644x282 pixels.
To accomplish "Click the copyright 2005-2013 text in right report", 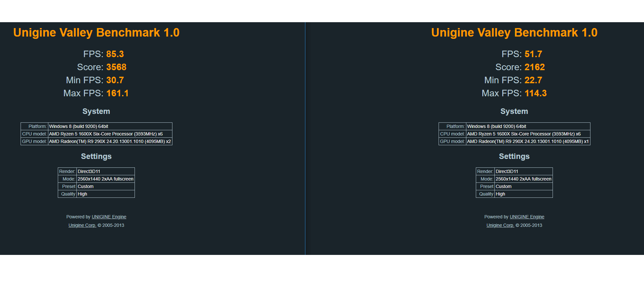I will pos(529,225).
